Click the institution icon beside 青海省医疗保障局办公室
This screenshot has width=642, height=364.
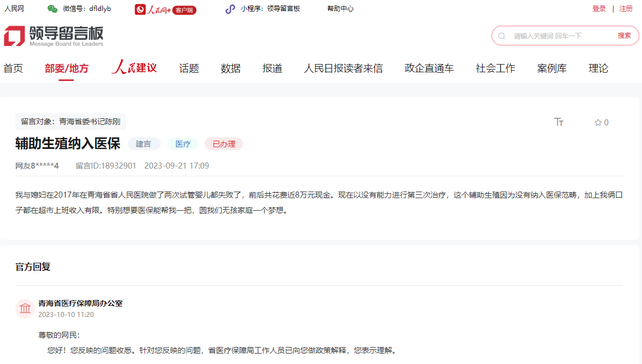click(x=25, y=308)
